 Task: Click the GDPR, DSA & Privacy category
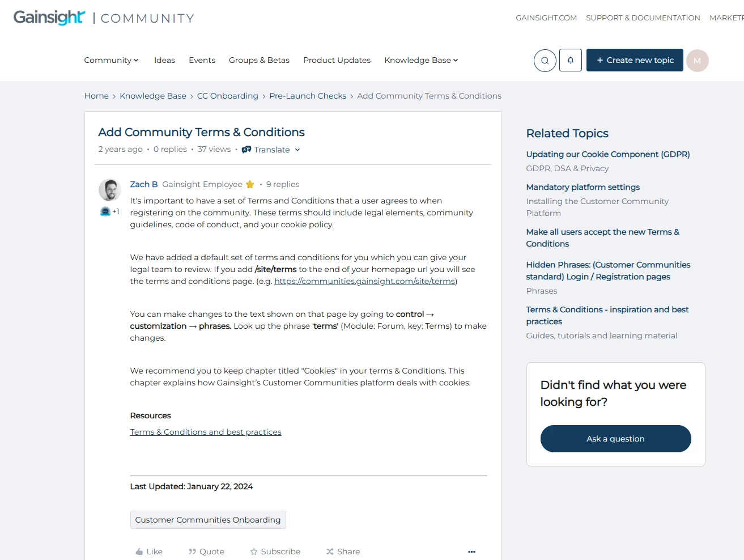pyautogui.click(x=567, y=168)
